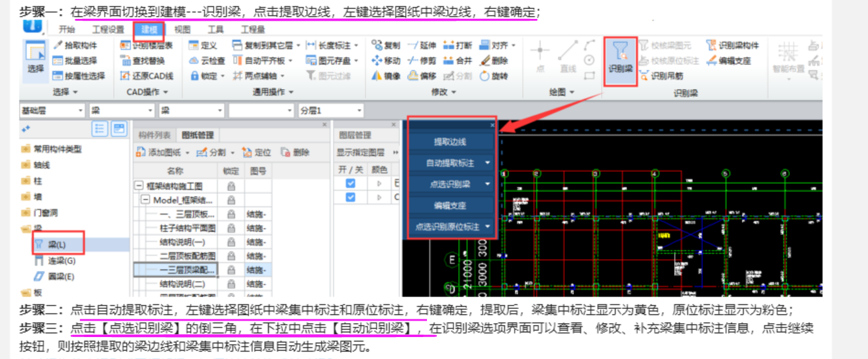Open the 图元过滤 element filter

pos(328,76)
